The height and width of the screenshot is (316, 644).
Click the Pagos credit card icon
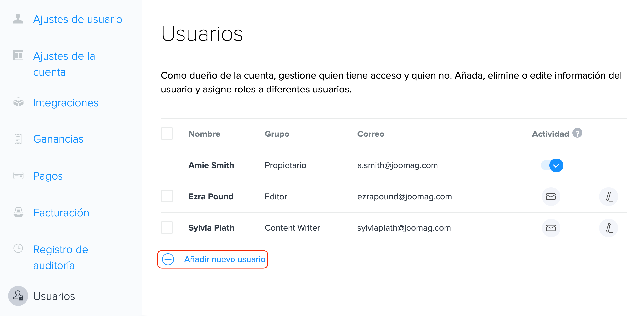pyautogui.click(x=18, y=176)
